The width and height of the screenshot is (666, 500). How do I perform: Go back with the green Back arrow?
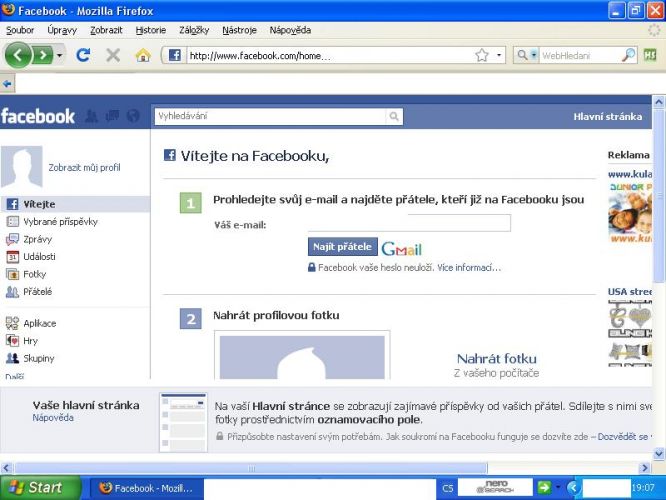[x=17, y=55]
